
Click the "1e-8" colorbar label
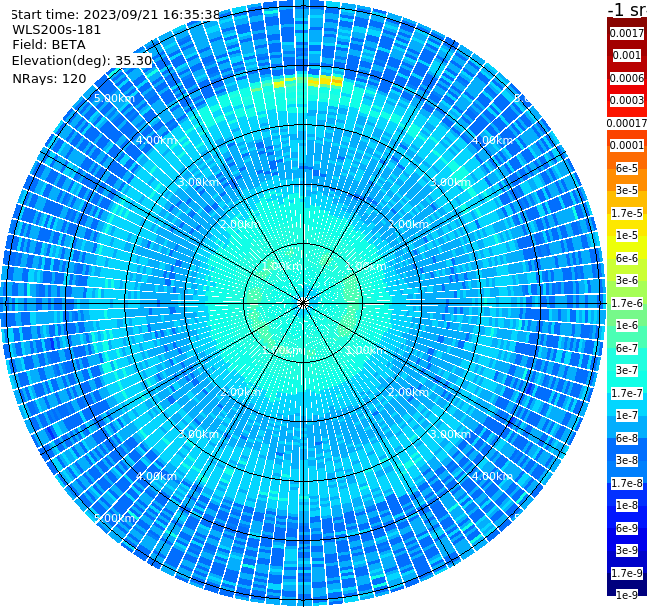tap(627, 505)
